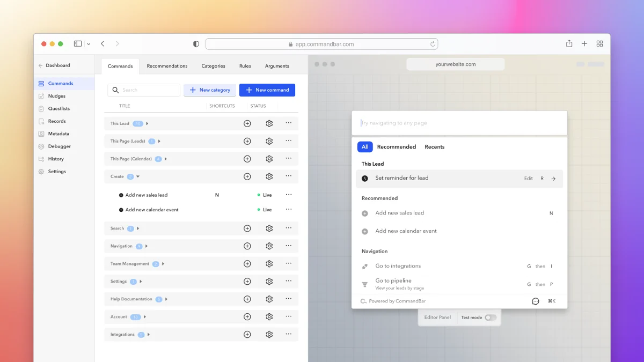Add a command to This Lead category
This screenshot has width=644, height=362.
(247, 123)
